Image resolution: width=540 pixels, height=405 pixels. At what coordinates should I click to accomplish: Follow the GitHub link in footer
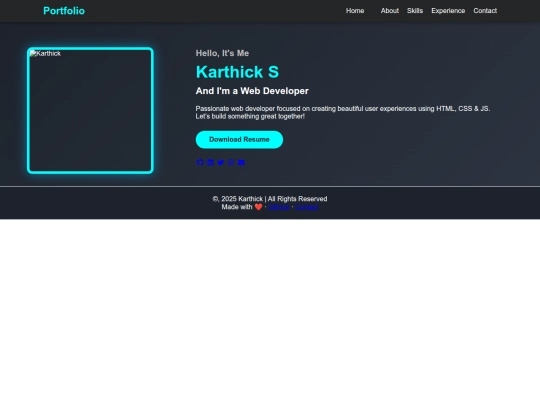pos(279,207)
